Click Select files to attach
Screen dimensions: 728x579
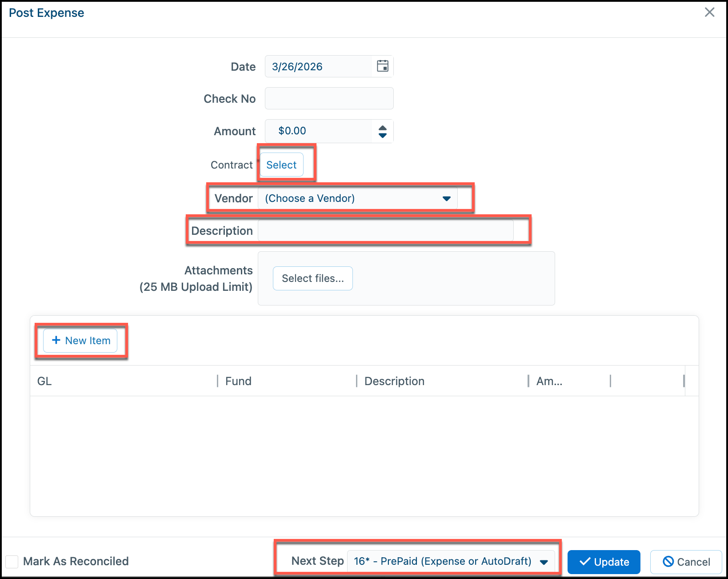(x=313, y=278)
